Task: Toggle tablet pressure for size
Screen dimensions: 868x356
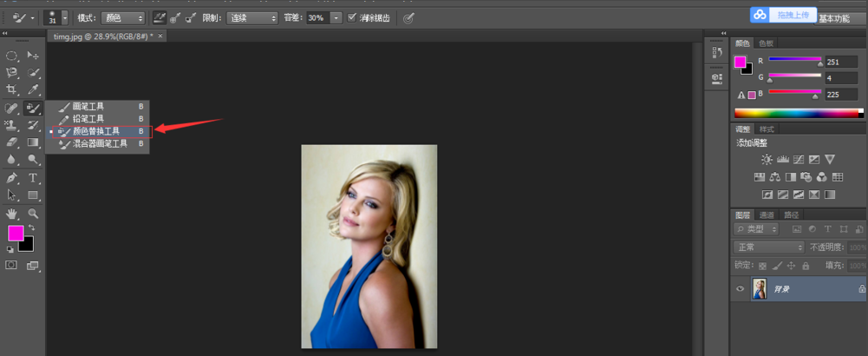Action: coord(408,17)
